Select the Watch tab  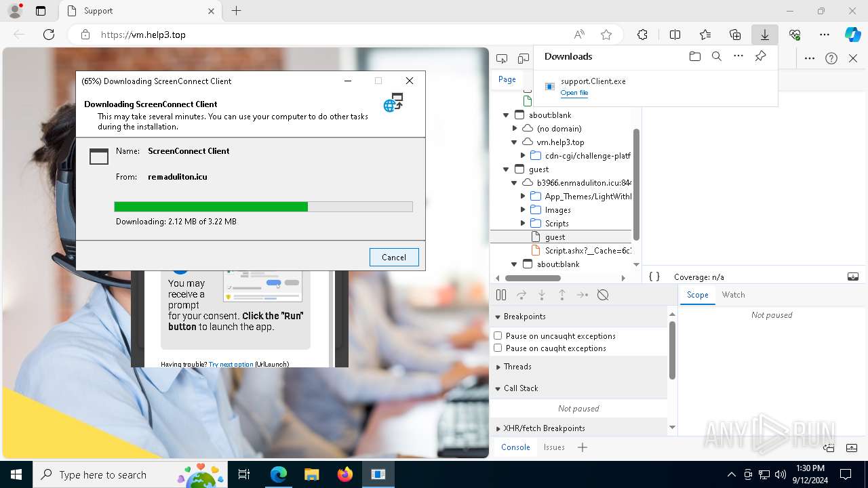733,295
